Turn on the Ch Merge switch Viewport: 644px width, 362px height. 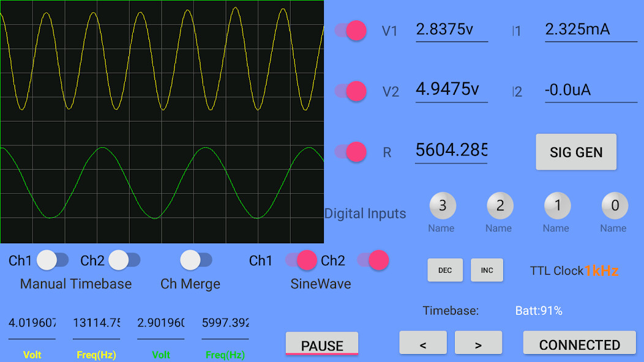(x=196, y=260)
